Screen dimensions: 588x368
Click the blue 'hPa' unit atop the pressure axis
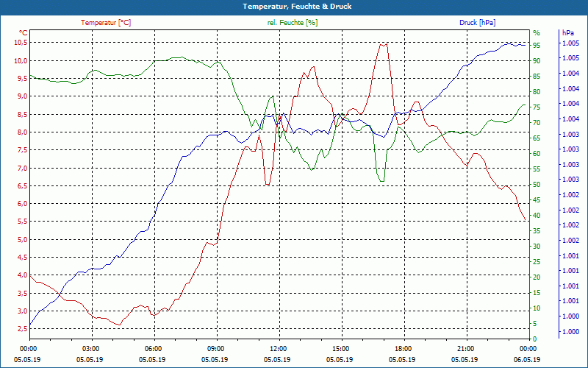click(567, 33)
